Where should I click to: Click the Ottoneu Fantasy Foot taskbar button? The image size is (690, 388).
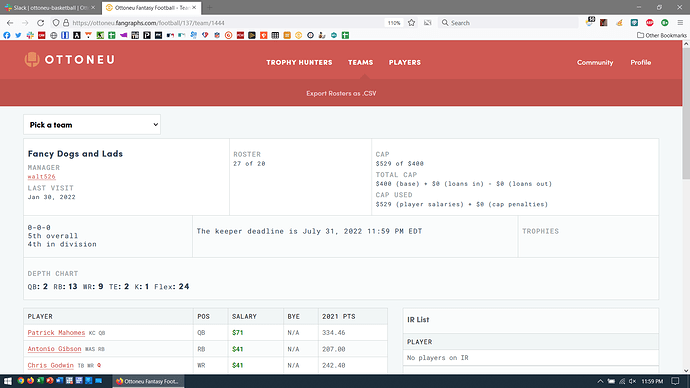point(147,381)
